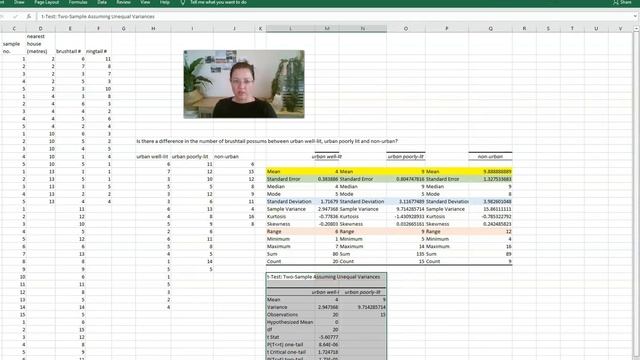Select column Q header
This screenshot has width=640, height=360.
(x=490, y=29)
